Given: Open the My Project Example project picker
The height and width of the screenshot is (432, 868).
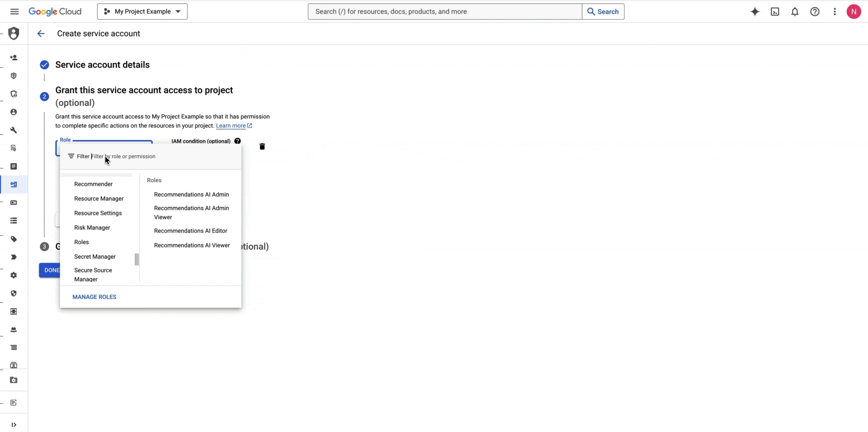Looking at the screenshot, I should point(142,12).
